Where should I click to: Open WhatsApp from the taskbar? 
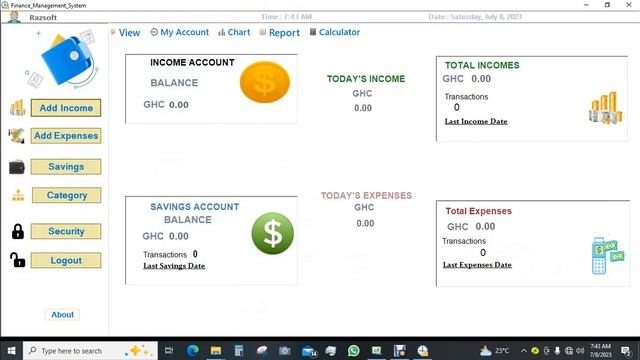(353, 351)
